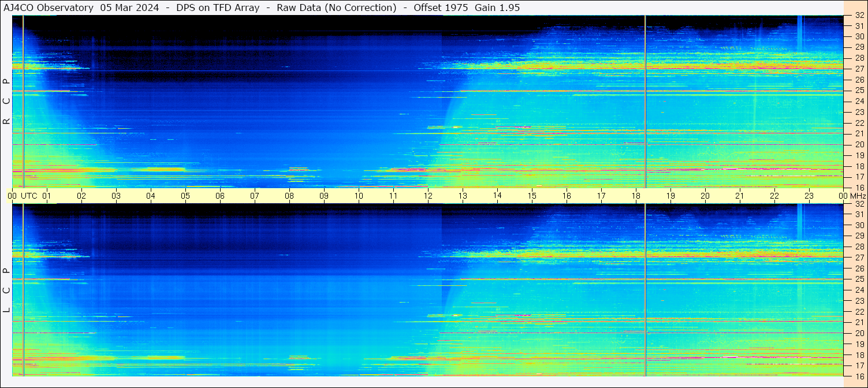Click the "25" MHz label of LCP panel

click(x=859, y=279)
